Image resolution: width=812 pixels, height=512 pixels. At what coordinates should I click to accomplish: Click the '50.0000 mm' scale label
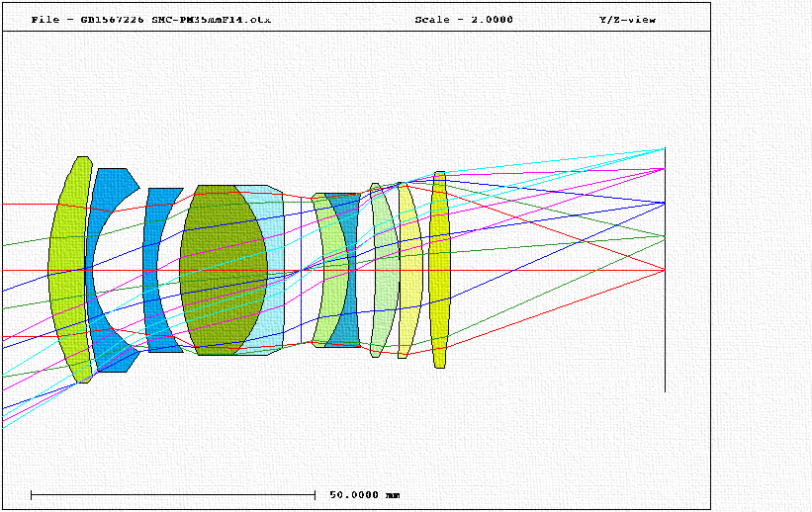click(365, 495)
